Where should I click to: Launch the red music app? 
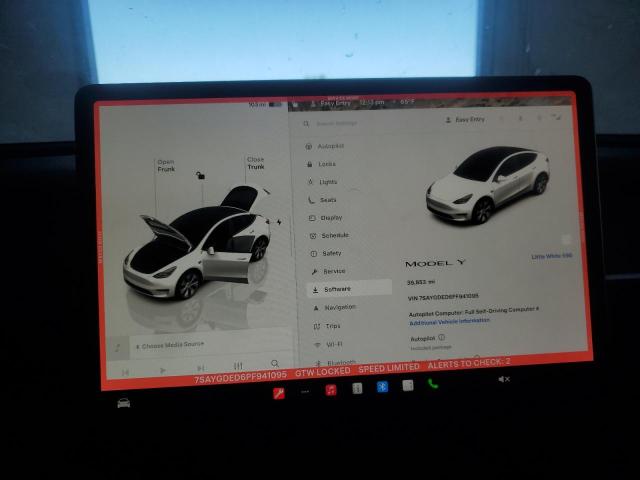point(331,390)
